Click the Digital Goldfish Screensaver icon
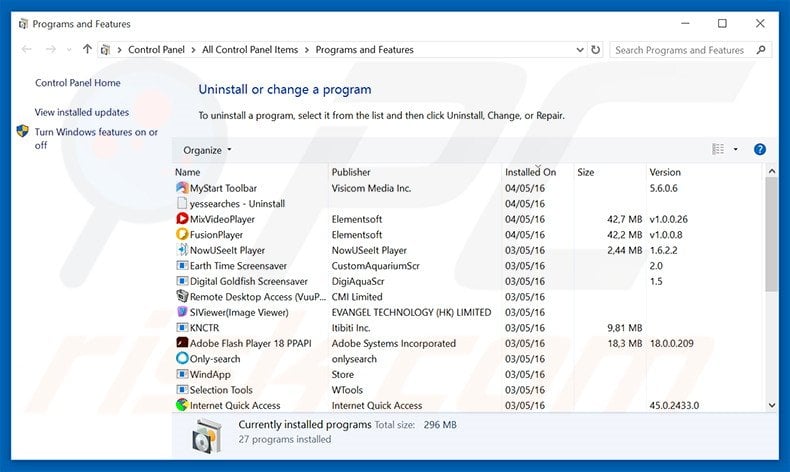 [x=182, y=281]
